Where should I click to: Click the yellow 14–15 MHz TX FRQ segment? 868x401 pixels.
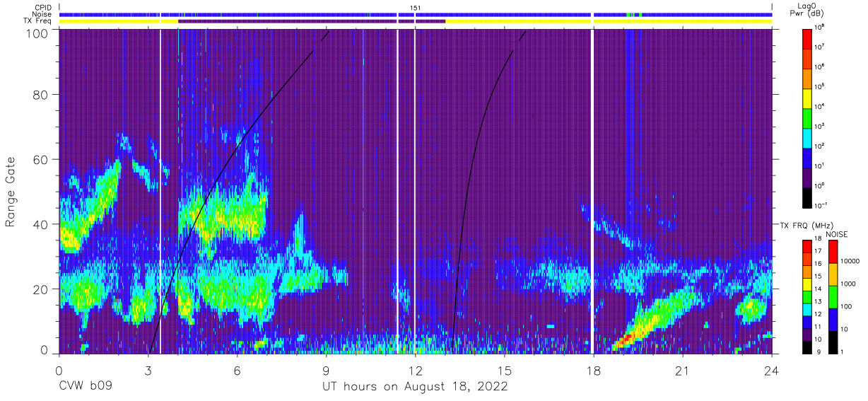coord(807,284)
